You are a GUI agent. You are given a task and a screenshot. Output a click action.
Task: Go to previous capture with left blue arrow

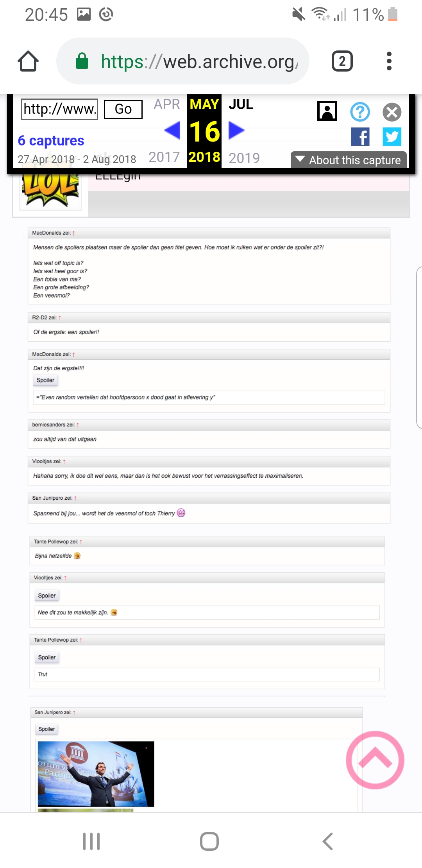[x=172, y=130]
